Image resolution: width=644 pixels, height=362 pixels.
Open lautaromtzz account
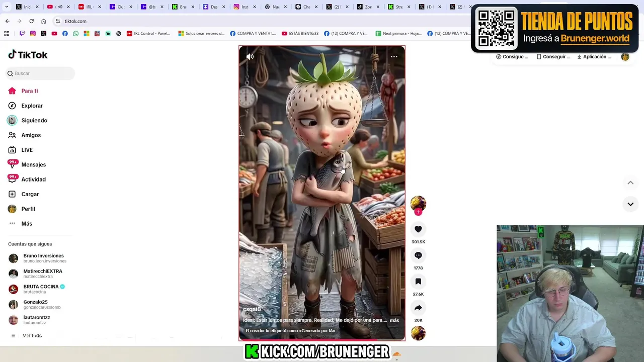[30, 320]
